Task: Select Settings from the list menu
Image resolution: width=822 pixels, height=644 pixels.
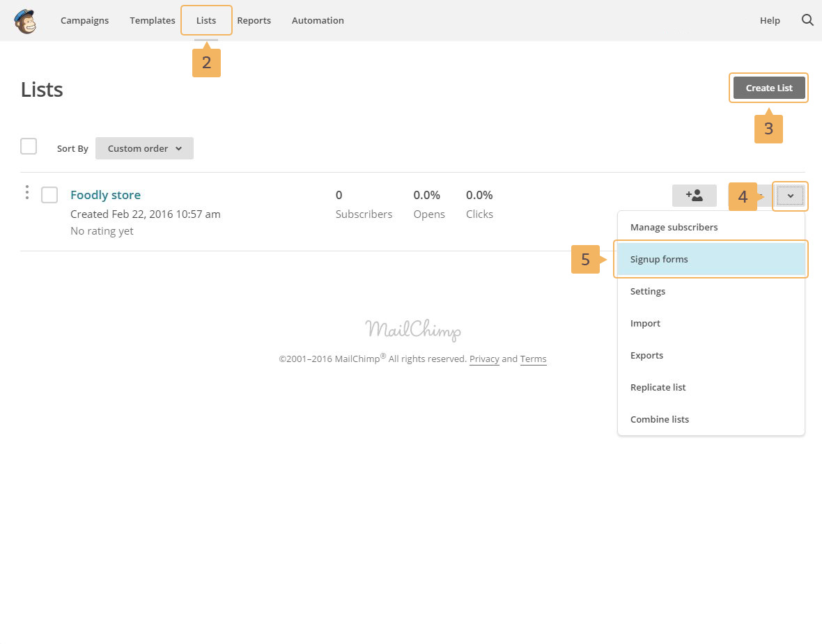Action: click(648, 291)
